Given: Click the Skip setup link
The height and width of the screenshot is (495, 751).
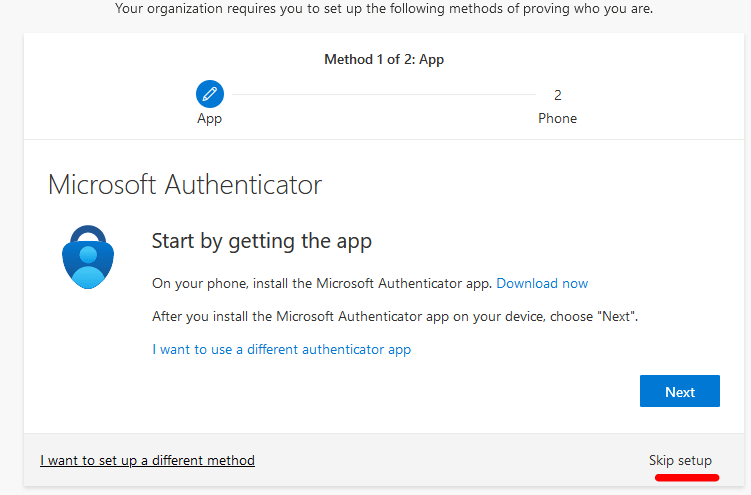Looking at the screenshot, I should 680,460.
